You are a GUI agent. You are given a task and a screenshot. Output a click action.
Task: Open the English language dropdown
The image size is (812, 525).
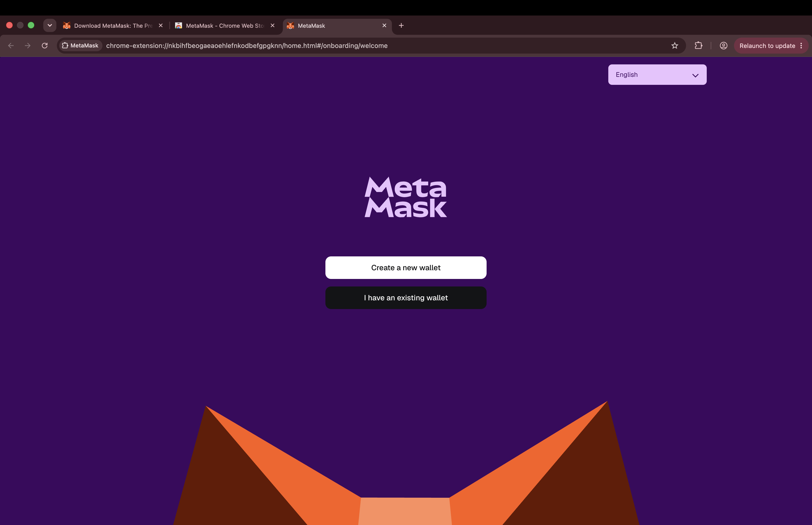point(657,75)
